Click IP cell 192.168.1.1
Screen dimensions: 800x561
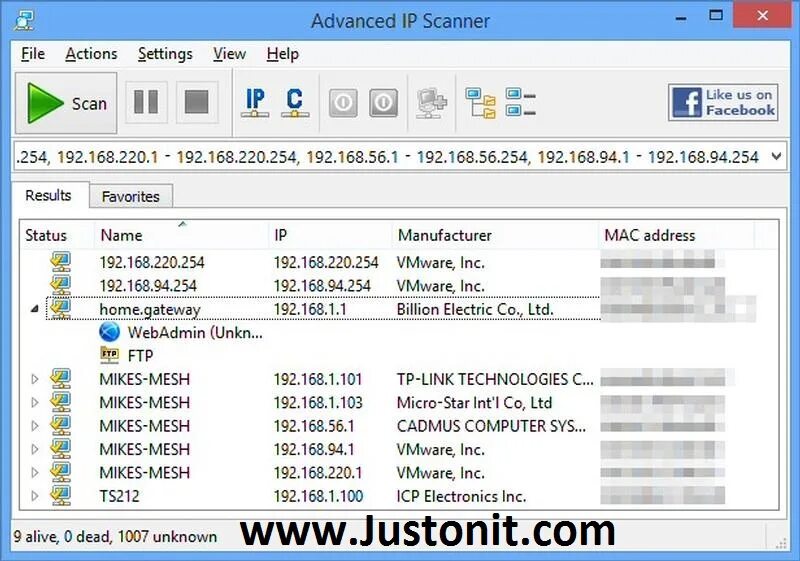[x=310, y=309]
